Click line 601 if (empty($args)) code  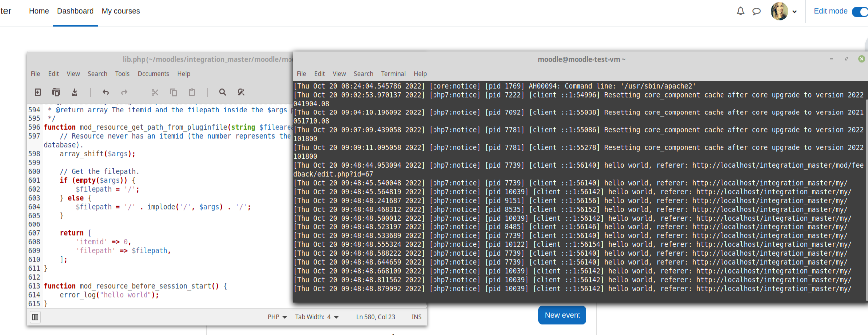[98, 181]
